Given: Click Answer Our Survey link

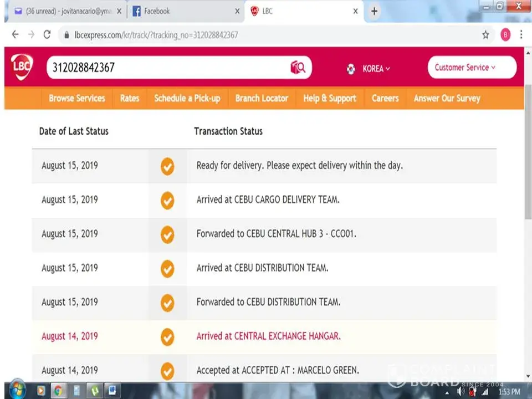Looking at the screenshot, I should [x=447, y=99].
